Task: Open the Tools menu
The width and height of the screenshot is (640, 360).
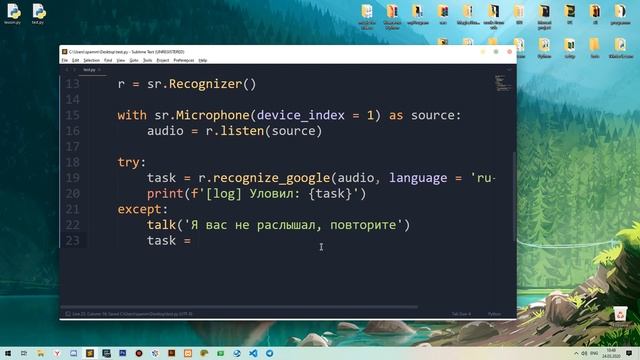Action: pyautogui.click(x=147, y=60)
